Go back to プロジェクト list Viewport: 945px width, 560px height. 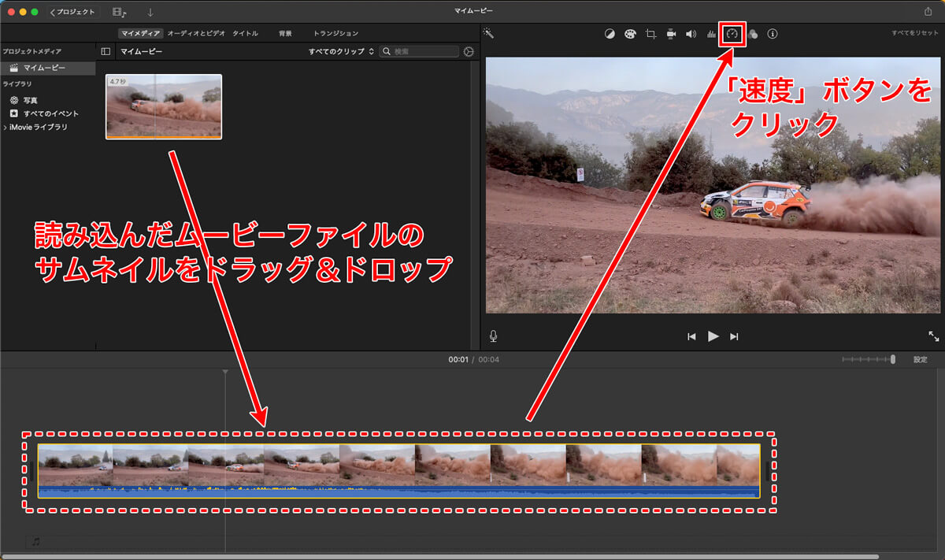pos(72,12)
